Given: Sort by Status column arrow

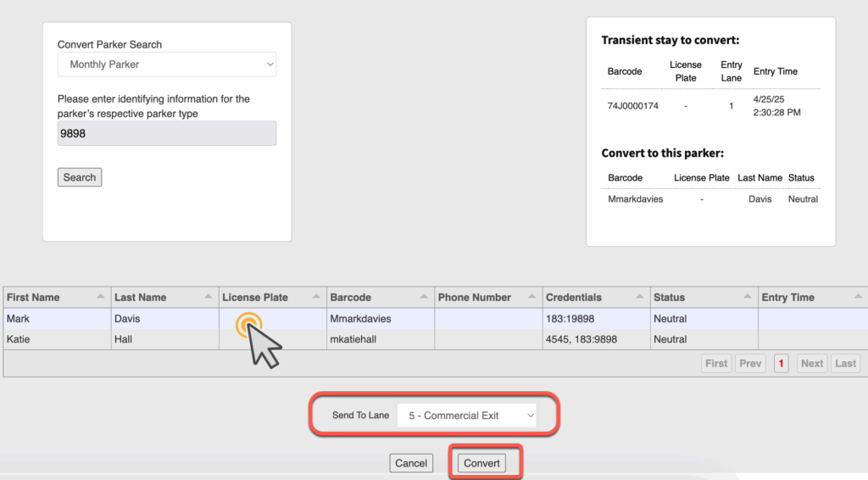Looking at the screenshot, I should point(747,297).
